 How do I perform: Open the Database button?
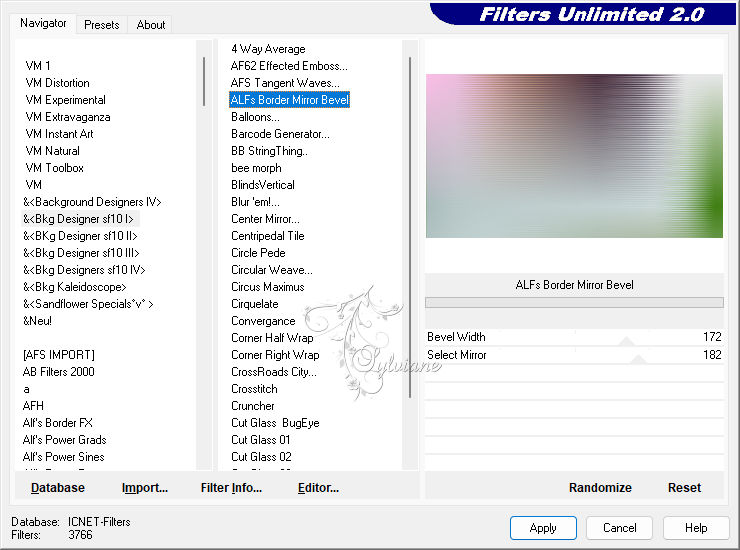tap(58, 488)
